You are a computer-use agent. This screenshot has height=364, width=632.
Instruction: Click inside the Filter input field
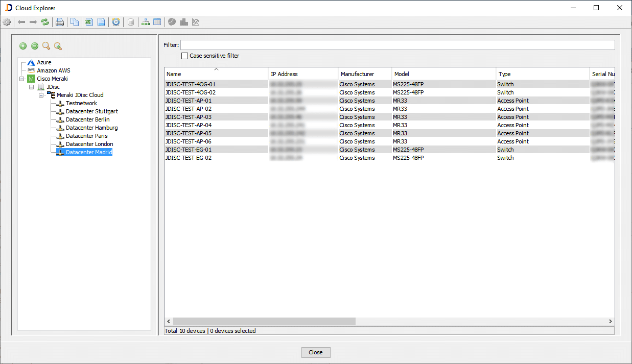(358, 44)
